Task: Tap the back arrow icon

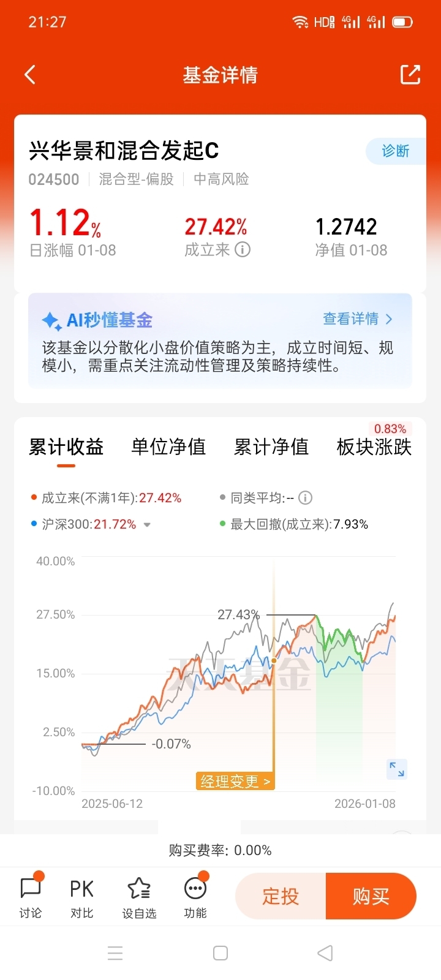Action: [x=30, y=75]
